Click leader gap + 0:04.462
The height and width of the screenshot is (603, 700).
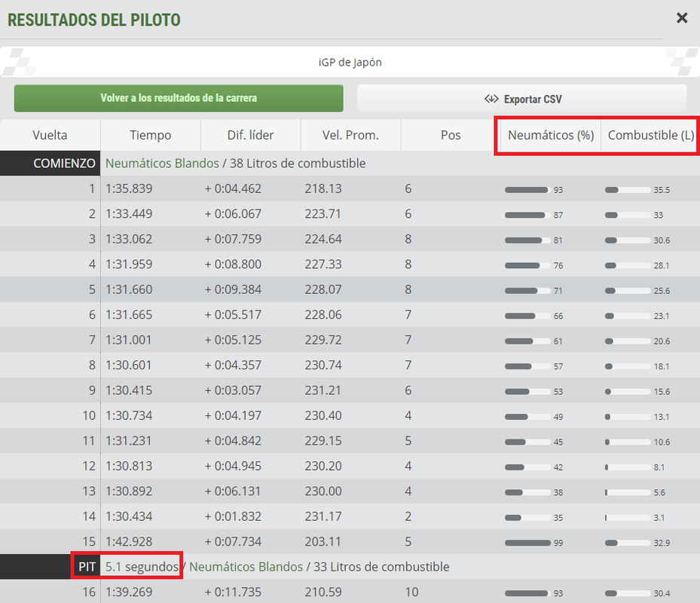pyautogui.click(x=233, y=188)
